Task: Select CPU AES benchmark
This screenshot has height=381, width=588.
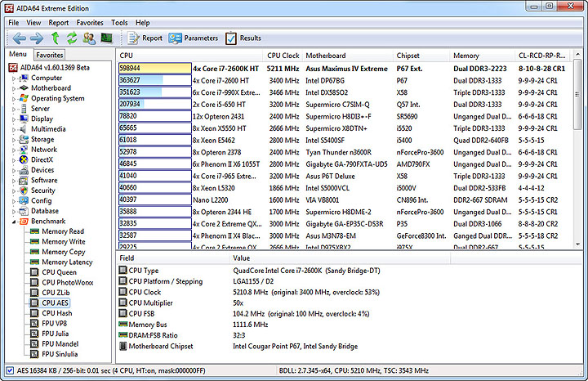Action: click(56, 303)
